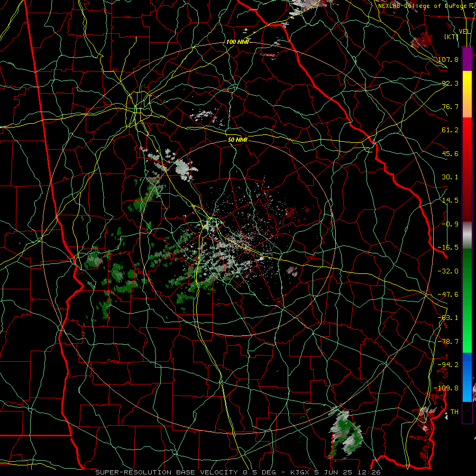Click the 30.1 velocity scale value
The height and width of the screenshot is (476, 476).
450,177
